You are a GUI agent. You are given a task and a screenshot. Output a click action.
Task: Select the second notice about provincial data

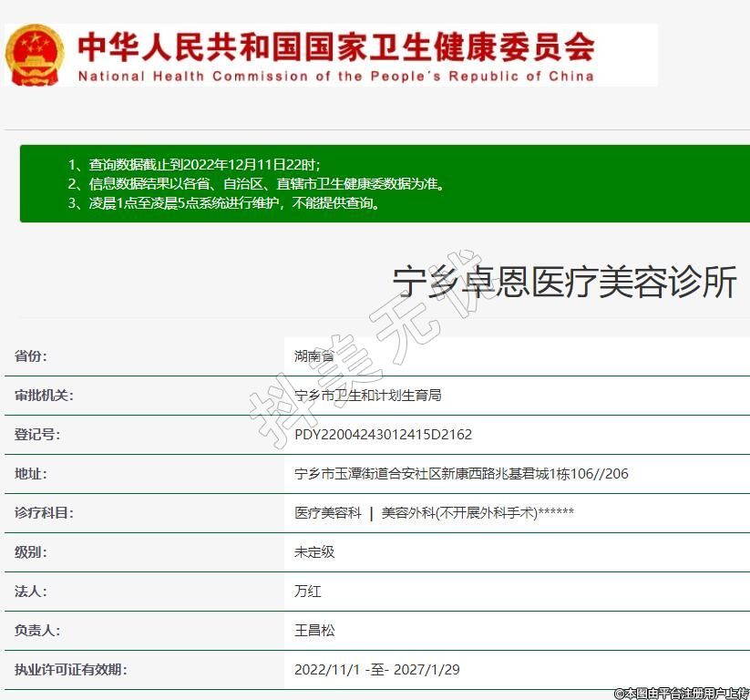[x=256, y=184]
